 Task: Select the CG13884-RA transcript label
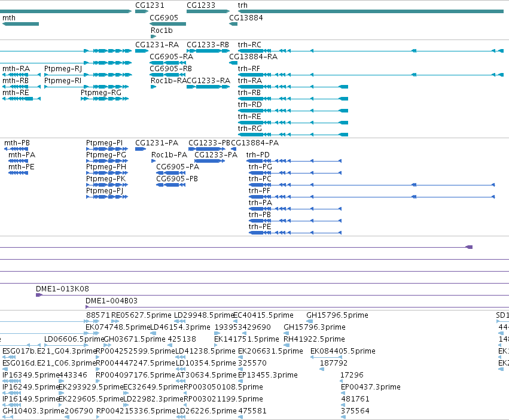(253, 56)
